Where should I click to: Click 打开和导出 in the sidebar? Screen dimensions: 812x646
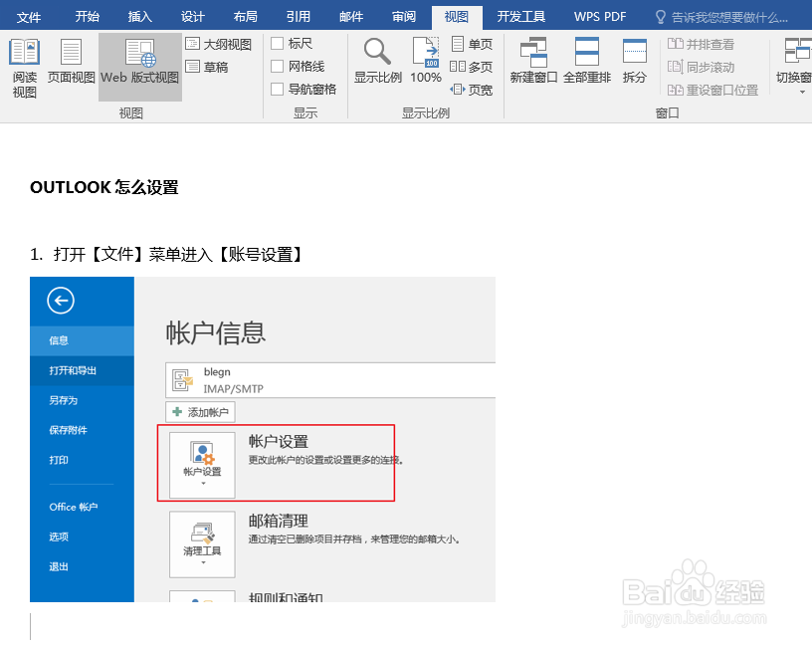pyautogui.click(x=82, y=370)
